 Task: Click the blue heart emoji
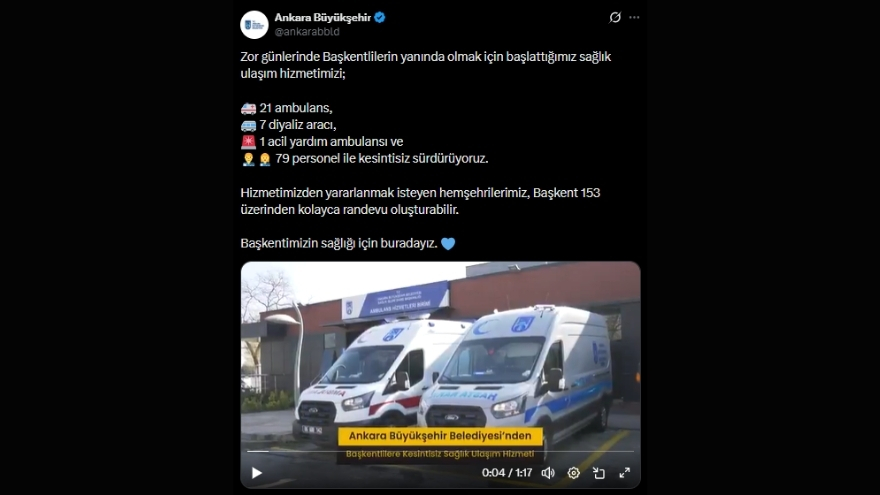[448, 244]
